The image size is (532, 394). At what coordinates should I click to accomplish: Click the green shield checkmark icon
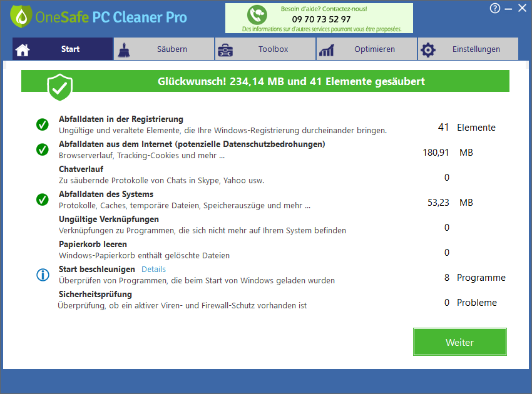[59, 87]
